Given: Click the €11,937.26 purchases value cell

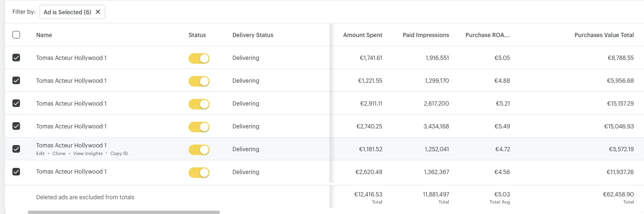Looking at the screenshot, I should [620, 172].
